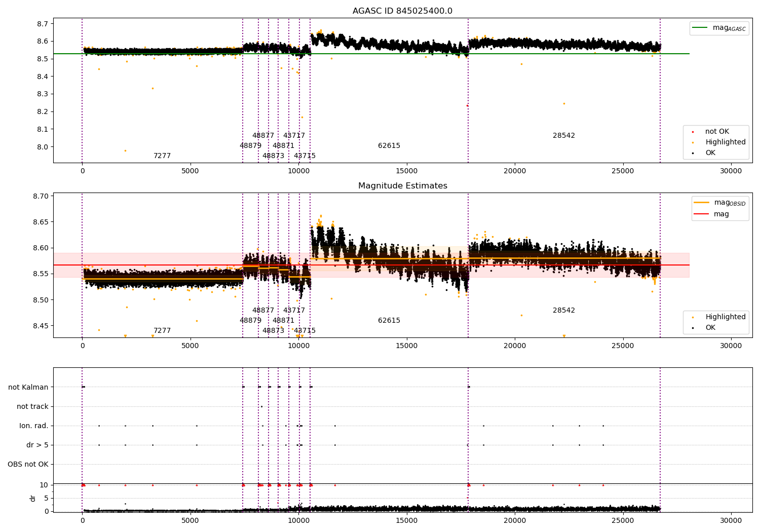
Task: Click the "not Kalman" axis label
Action: 28,387
